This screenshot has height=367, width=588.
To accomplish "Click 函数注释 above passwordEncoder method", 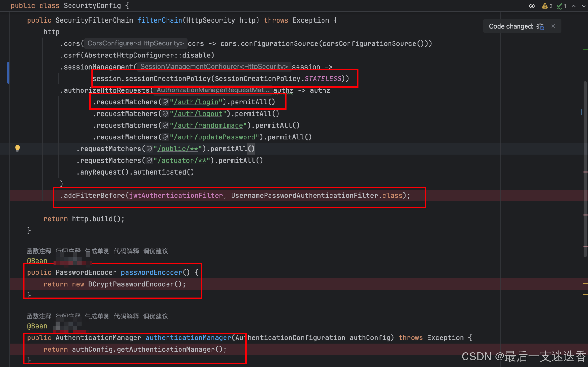I will [39, 251].
